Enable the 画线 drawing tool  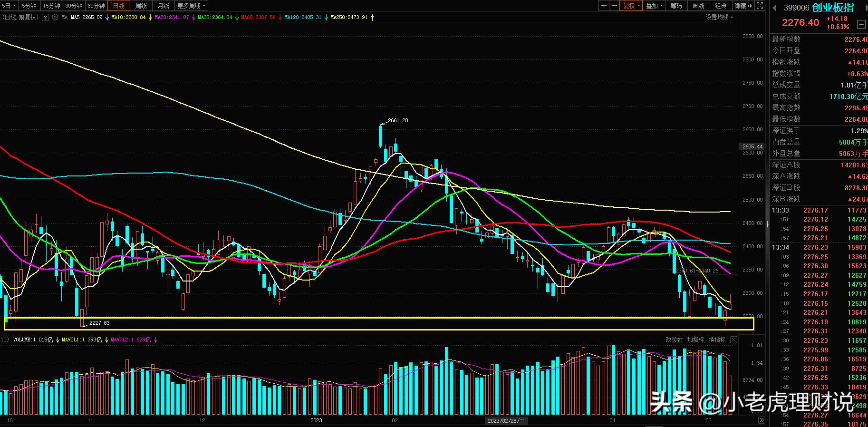698,6
